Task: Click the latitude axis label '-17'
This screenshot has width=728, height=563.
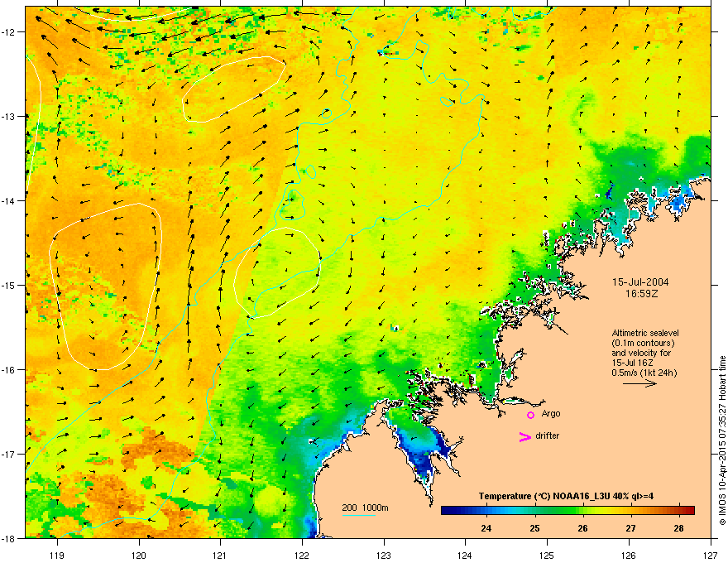Action: (x=8, y=454)
